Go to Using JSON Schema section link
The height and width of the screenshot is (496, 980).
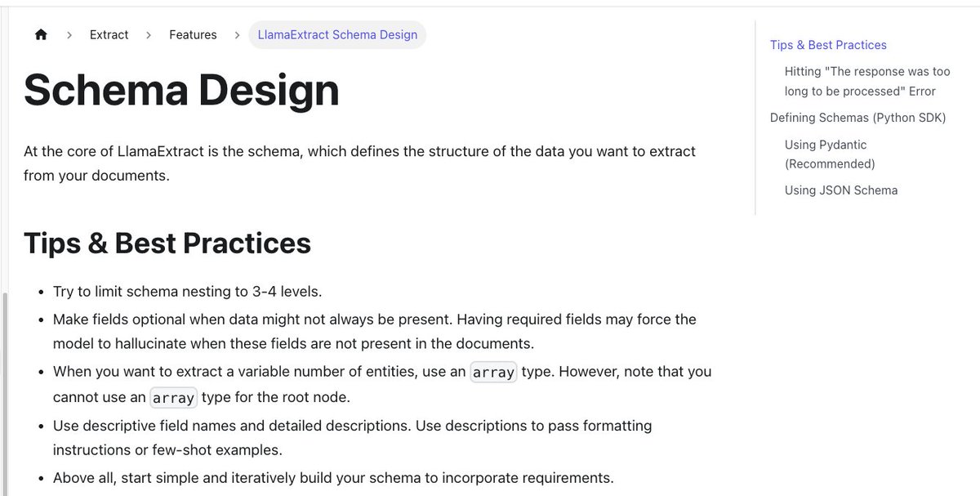(x=841, y=190)
